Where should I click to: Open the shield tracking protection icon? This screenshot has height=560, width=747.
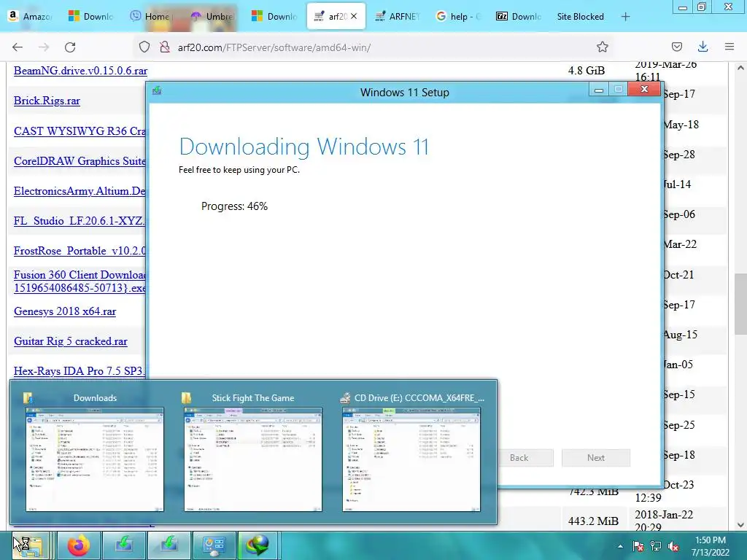(144, 47)
